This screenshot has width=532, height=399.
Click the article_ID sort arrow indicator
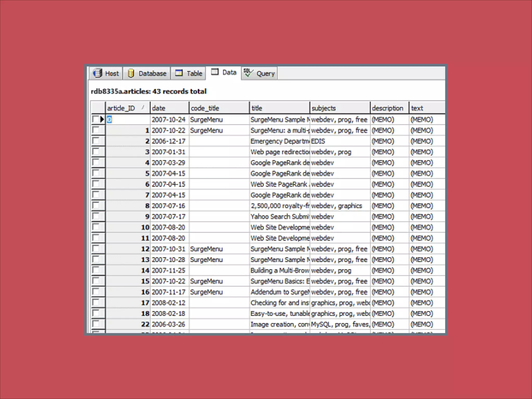tap(143, 108)
